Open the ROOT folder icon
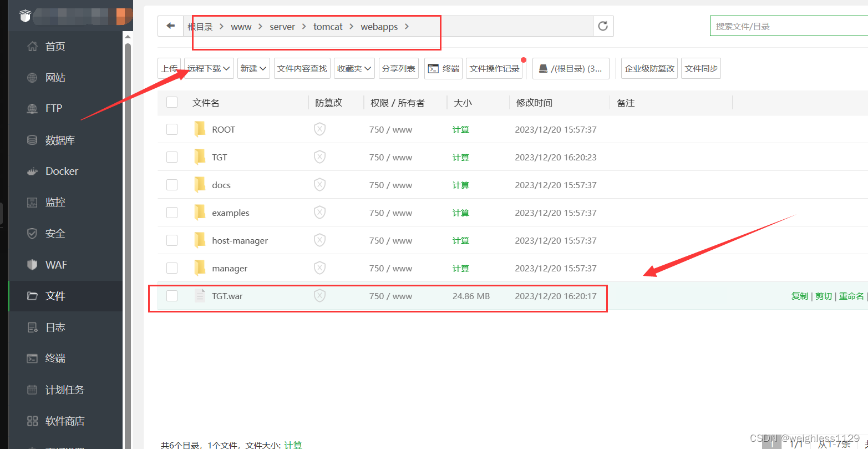 point(200,129)
